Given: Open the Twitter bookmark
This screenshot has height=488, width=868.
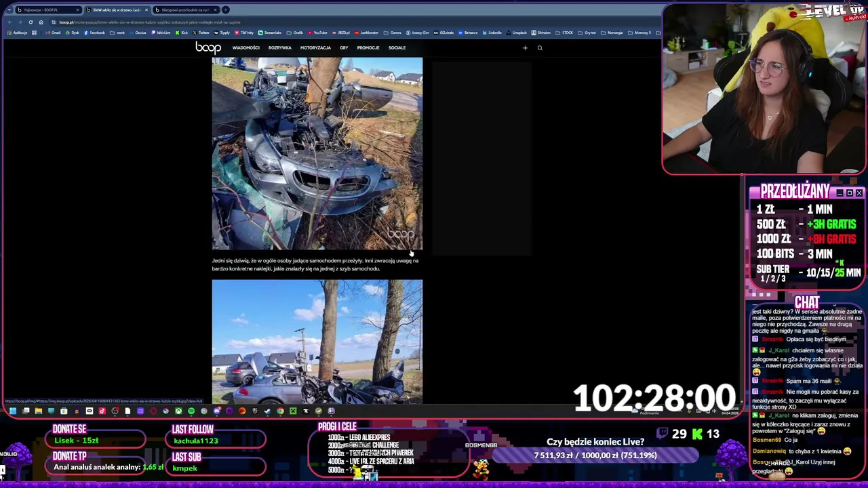Looking at the screenshot, I should (200, 33).
